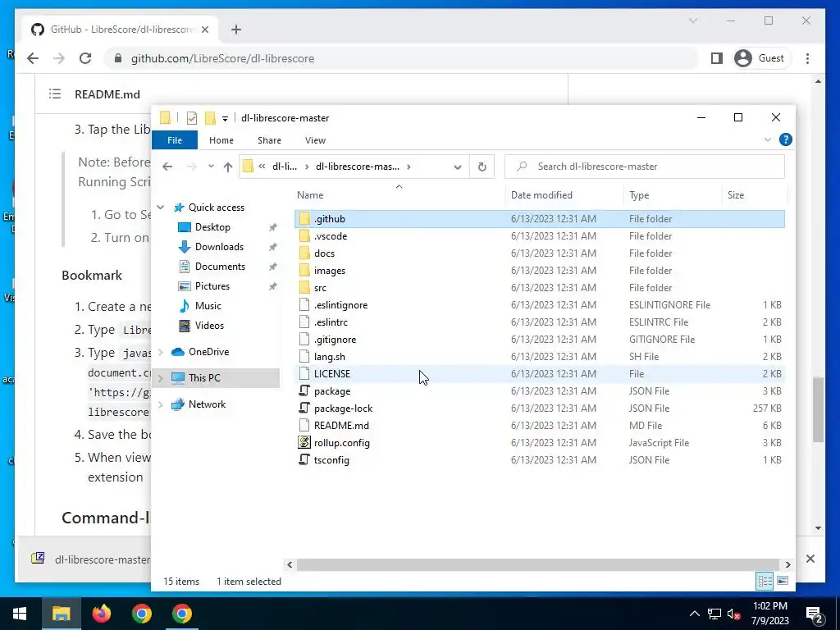The height and width of the screenshot is (630, 840).
Task: Select the GitHub dl-librescore Chrome tab
Action: pos(120,30)
